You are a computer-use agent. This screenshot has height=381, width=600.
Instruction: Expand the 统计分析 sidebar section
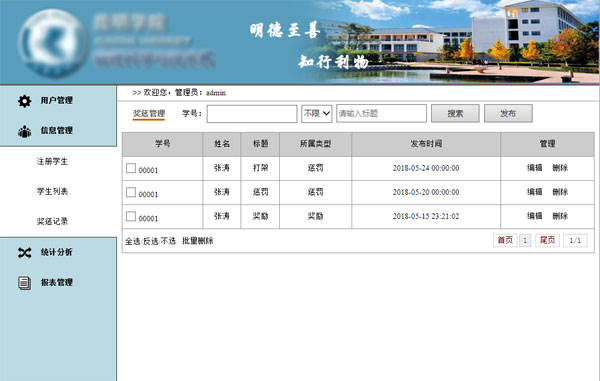click(x=57, y=252)
